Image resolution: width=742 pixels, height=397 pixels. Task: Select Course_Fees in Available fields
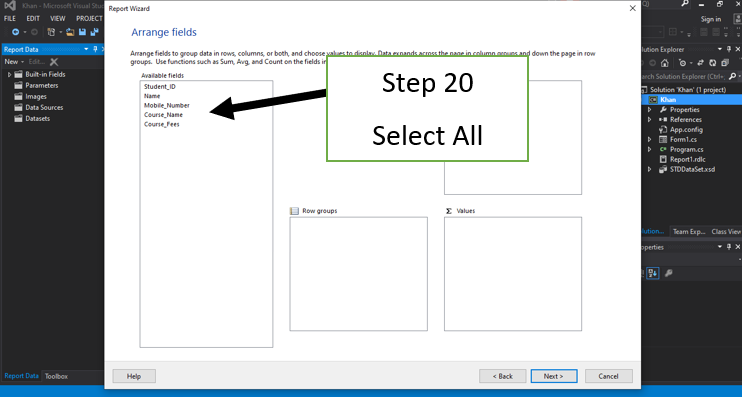click(161, 124)
